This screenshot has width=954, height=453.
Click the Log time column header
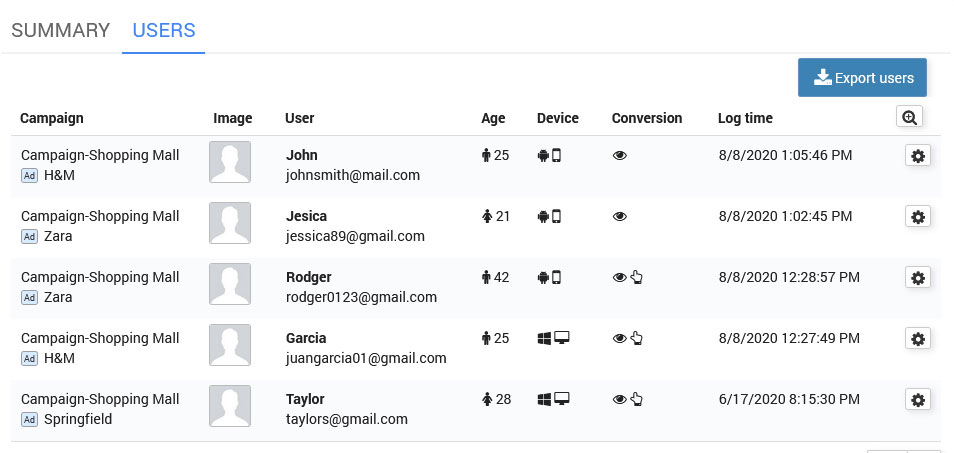(745, 118)
